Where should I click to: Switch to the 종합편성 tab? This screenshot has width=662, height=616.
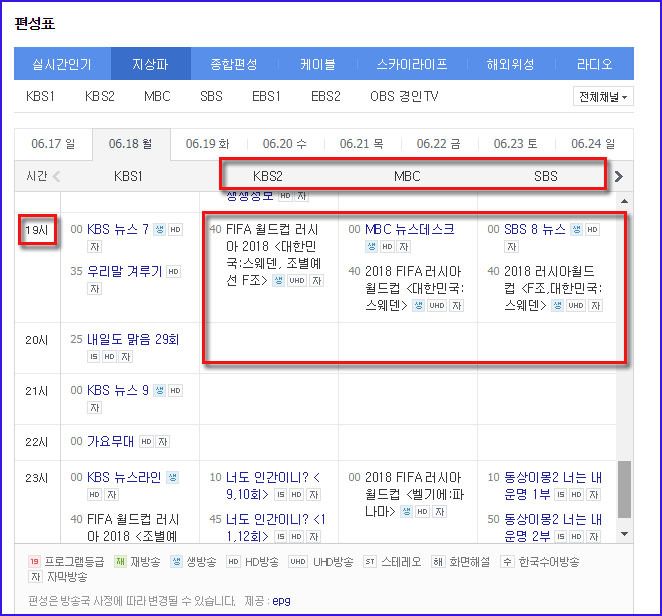click(234, 64)
